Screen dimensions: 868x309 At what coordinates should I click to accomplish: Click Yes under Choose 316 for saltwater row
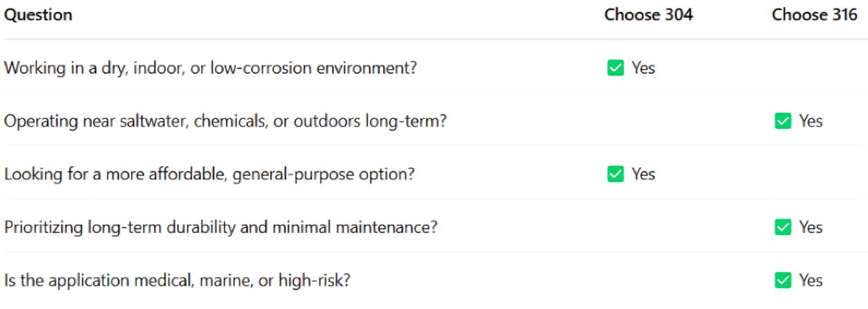(x=811, y=121)
